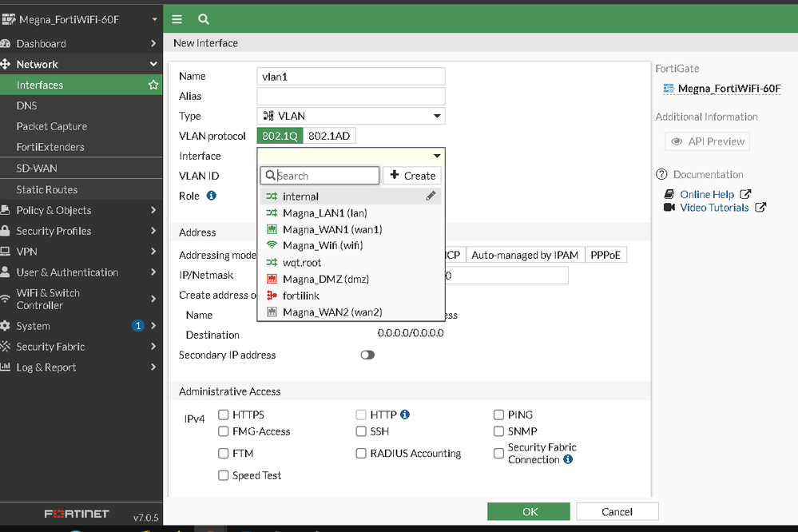Screen dimensions: 798x532
Task: Open the Type VLAN dropdown
Action: tap(351, 116)
